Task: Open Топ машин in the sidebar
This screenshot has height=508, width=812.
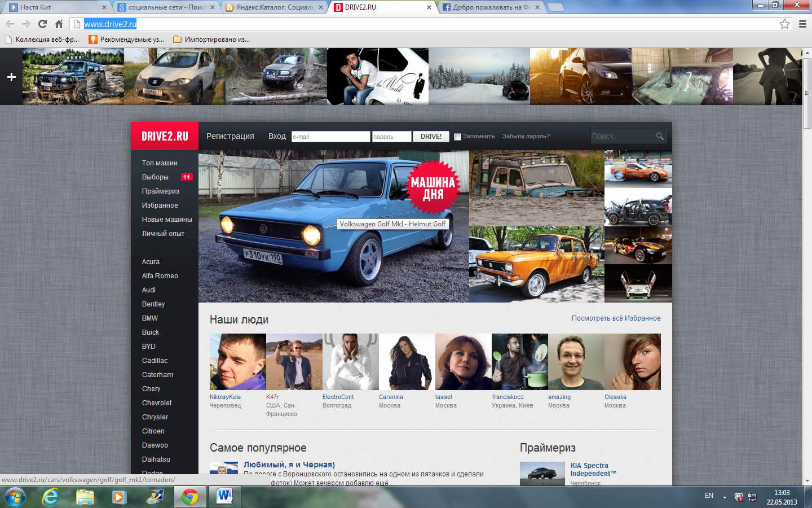Action: click(x=160, y=163)
